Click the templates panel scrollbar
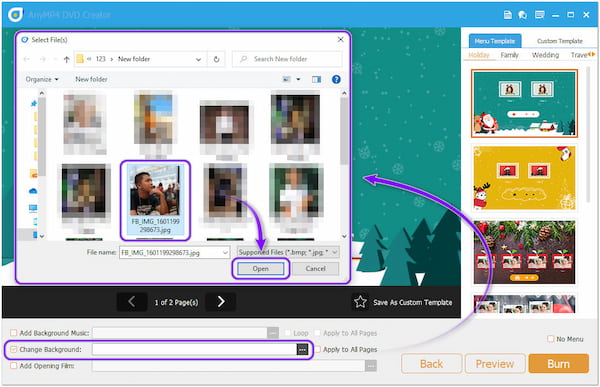600x387 pixels. (x=589, y=134)
